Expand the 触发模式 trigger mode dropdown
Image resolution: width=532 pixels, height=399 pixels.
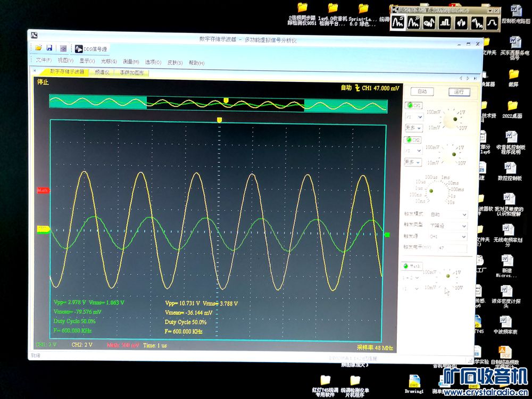point(464,214)
